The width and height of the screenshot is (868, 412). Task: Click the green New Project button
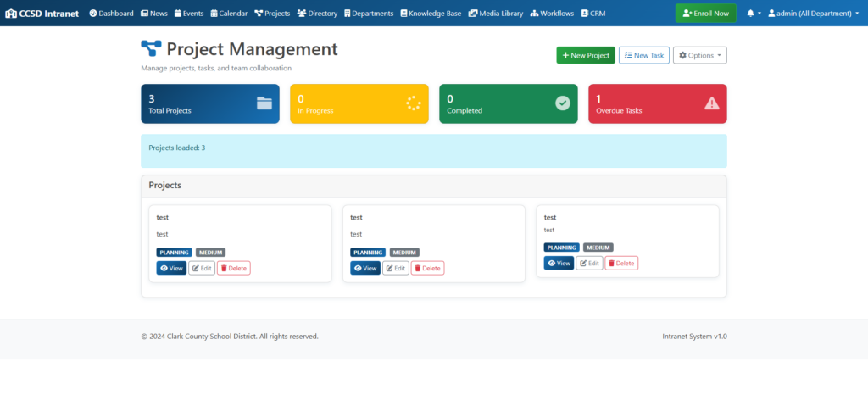pyautogui.click(x=586, y=55)
